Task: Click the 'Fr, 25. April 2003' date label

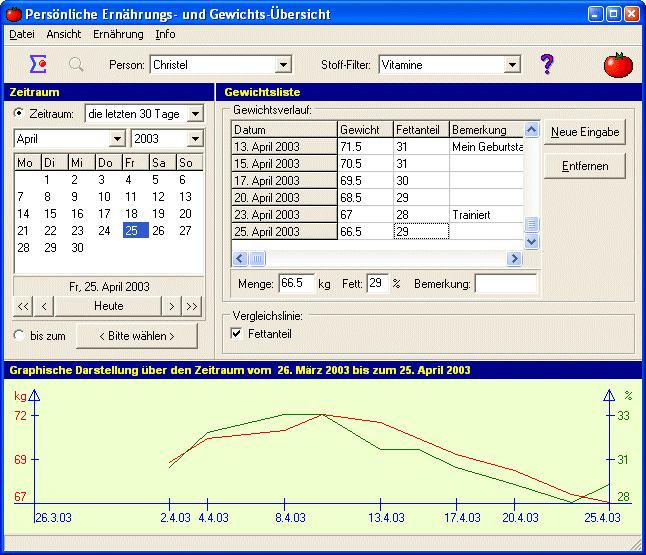Action: [x=109, y=286]
